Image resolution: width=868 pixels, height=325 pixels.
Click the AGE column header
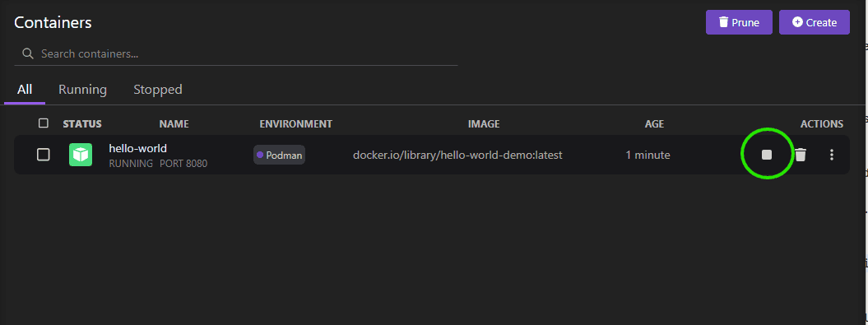click(654, 124)
